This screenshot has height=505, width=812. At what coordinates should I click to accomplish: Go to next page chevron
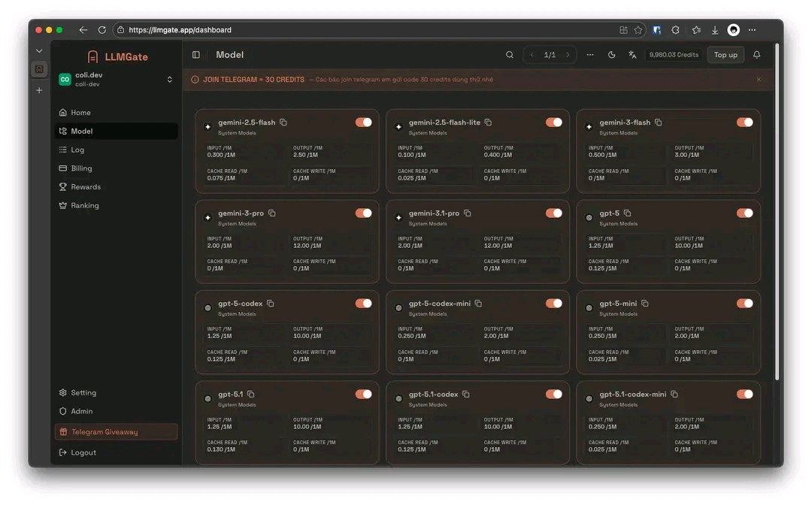coord(568,55)
